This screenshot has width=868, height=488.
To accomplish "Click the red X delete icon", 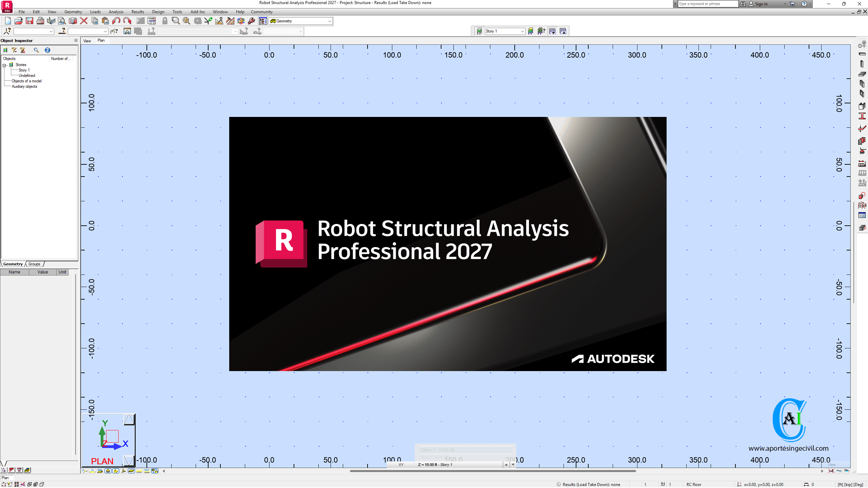I will click(84, 21).
